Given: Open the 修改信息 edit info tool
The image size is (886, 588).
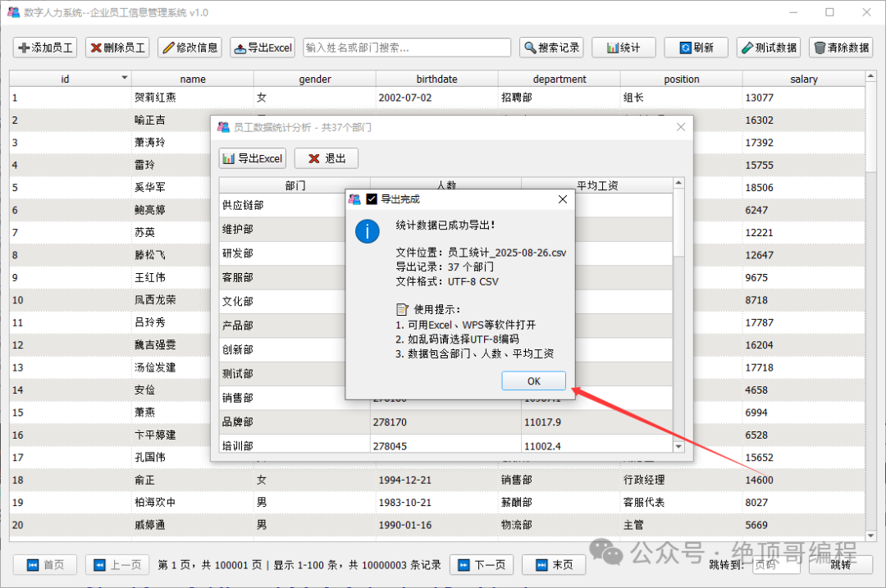Looking at the screenshot, I should tap(190, 48).
